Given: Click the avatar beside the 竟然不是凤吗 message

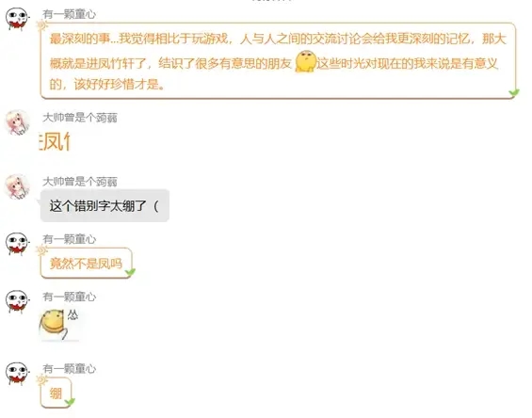Looking at the screenshot, I should point(17,244).
